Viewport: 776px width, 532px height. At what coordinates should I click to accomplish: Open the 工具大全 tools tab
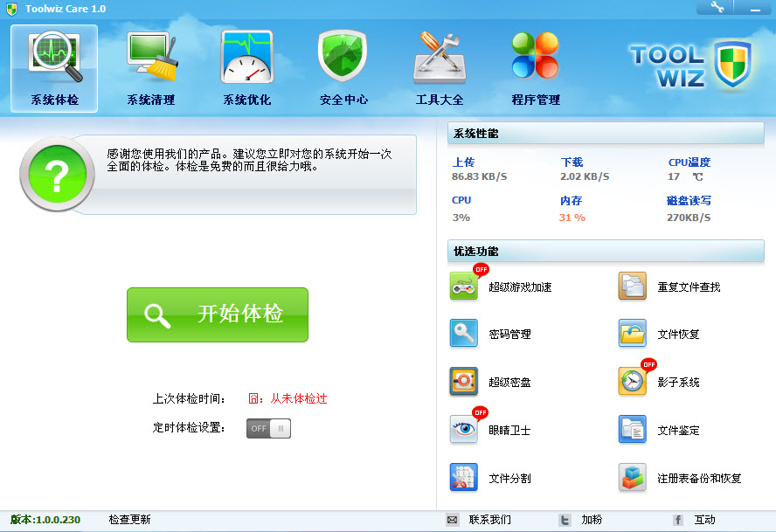440,68
